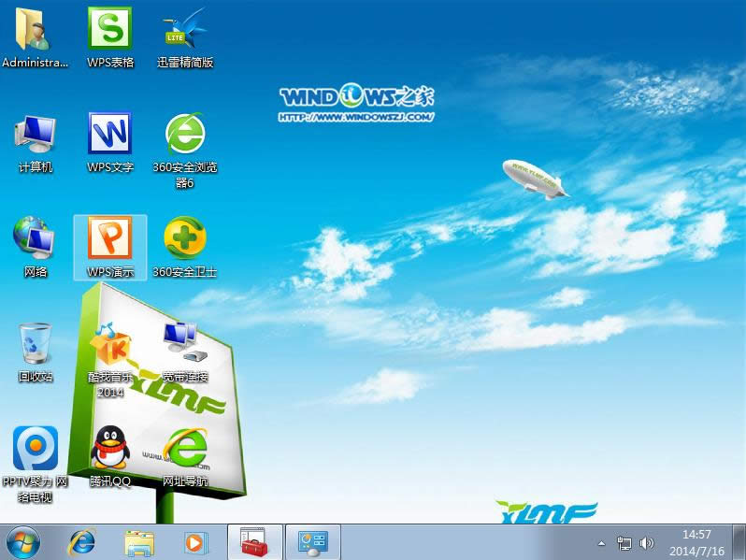746x560 pixels.
Task: Open 360安全卫士 security shortcut
Action: 185,239
